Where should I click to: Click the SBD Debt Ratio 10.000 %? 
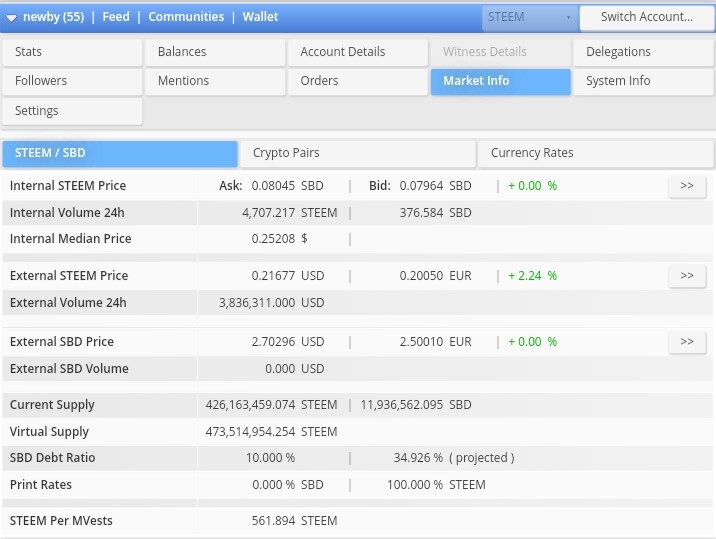pos(270,458)
